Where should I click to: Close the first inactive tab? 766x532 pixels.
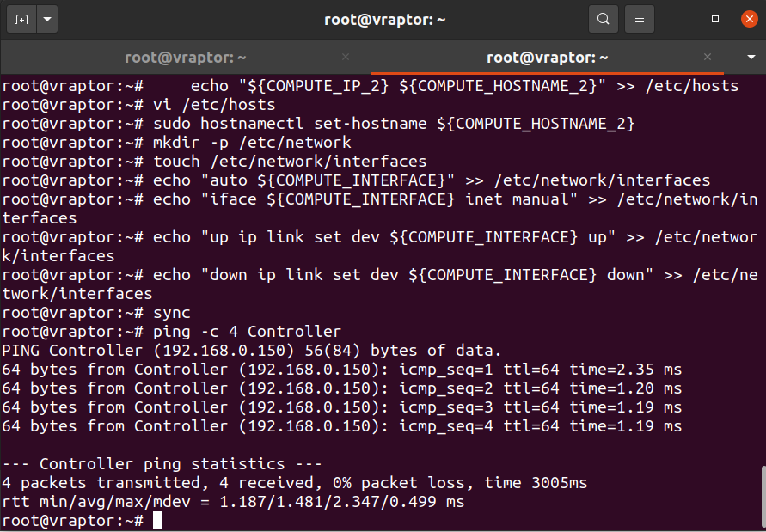(346, 58)
